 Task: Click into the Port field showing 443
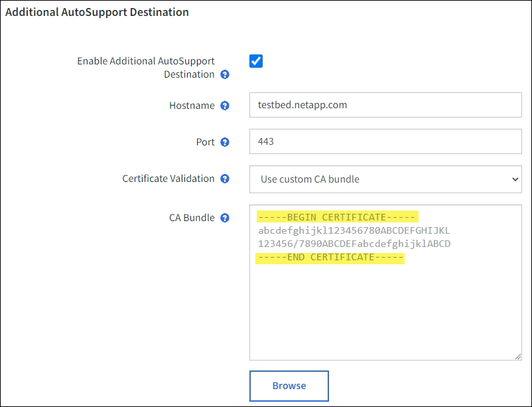pos(385,141)
